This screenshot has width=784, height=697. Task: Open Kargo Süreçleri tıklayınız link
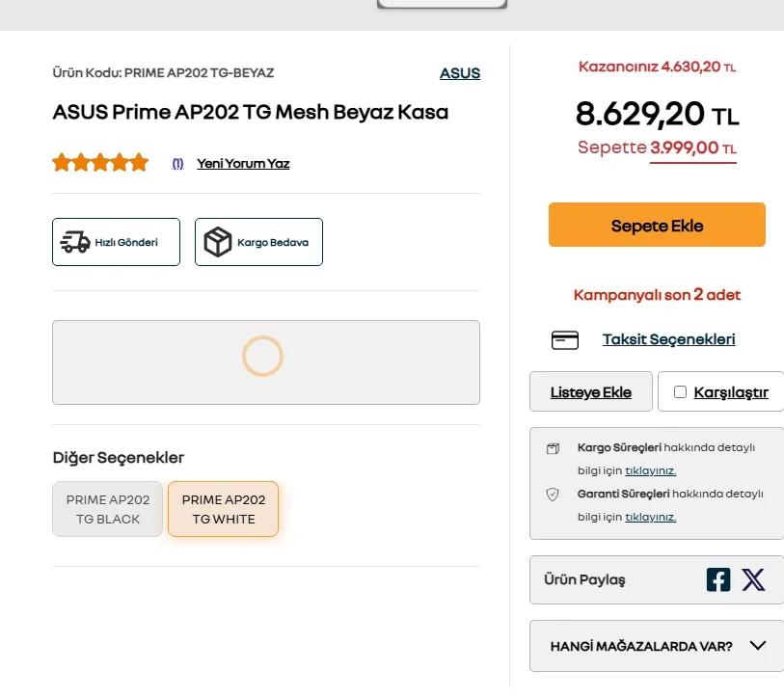point(651,470)
